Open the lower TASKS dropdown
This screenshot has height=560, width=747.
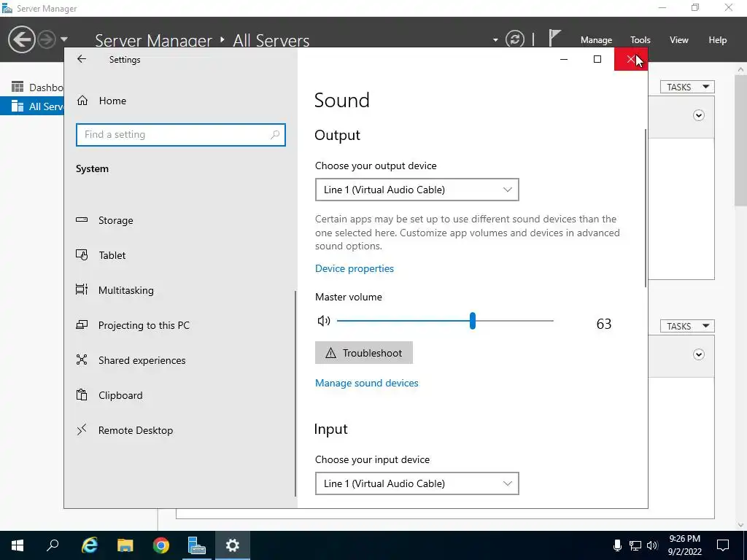click(687, 326)
